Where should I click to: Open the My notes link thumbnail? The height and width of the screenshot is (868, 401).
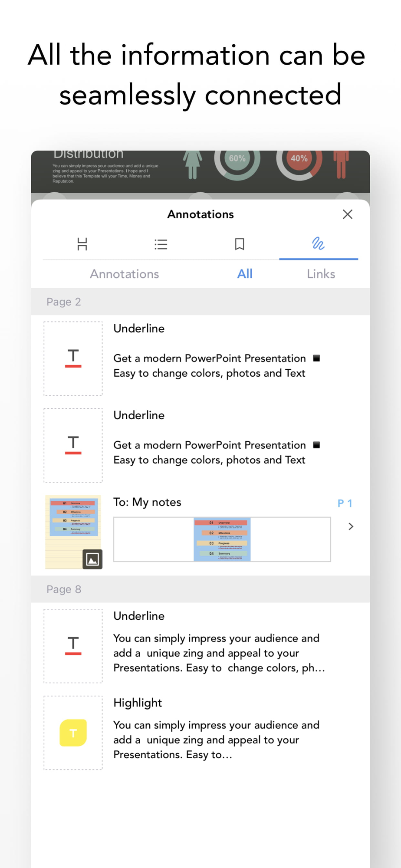[x=73, y=532]
